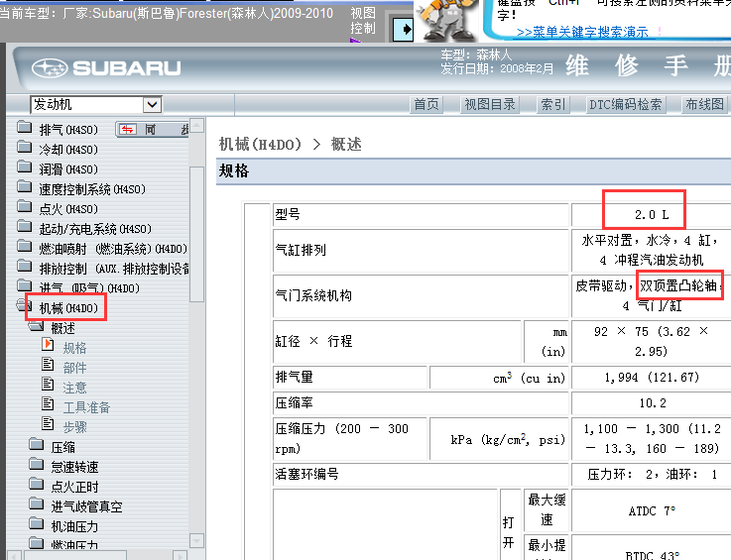Click the tree panel vertical scrollbar thumb

[196, 234]
